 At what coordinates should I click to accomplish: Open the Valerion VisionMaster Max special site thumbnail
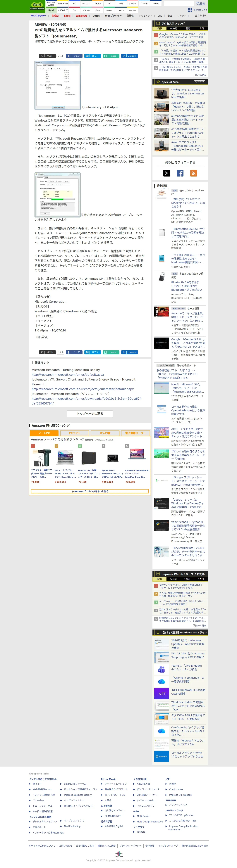[x=162, y=93]
